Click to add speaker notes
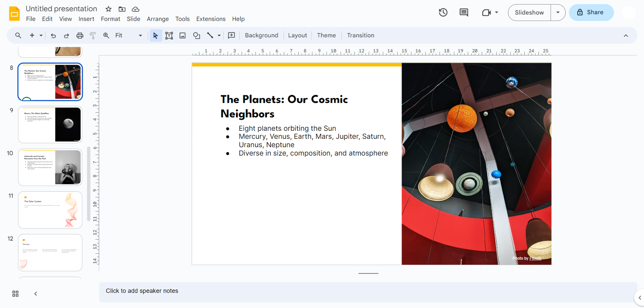The height and width of the screenshot is (308, 644). (x=368, y=292)
